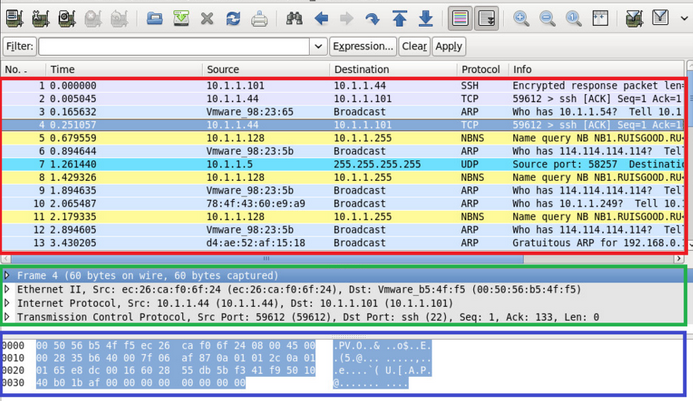Click the Zoom in magnifier icon
Screen dimensions: 693x401
pos(521,19)
